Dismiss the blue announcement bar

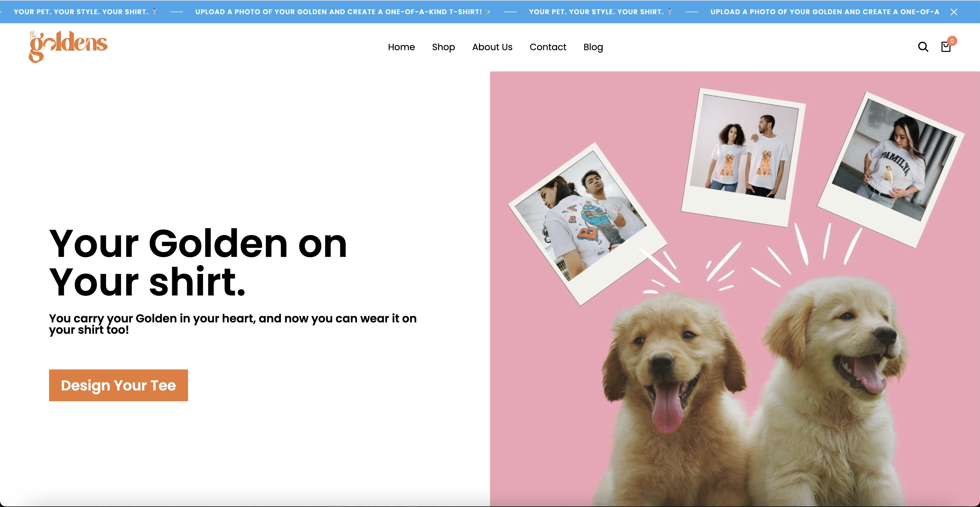(x=954, y=11)
